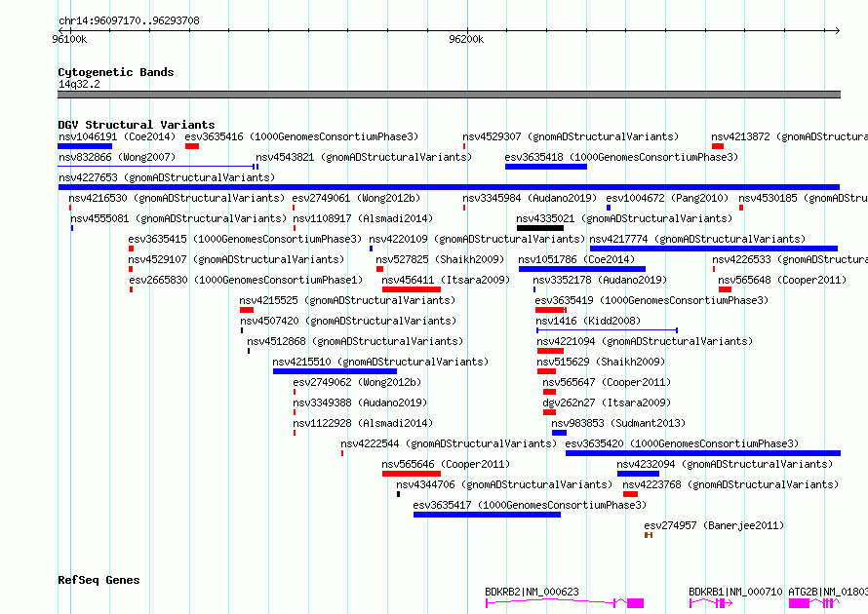Select esv3635415 variant label
The height and width of the screenshot is (614, 868).
(x=245, y=239)
